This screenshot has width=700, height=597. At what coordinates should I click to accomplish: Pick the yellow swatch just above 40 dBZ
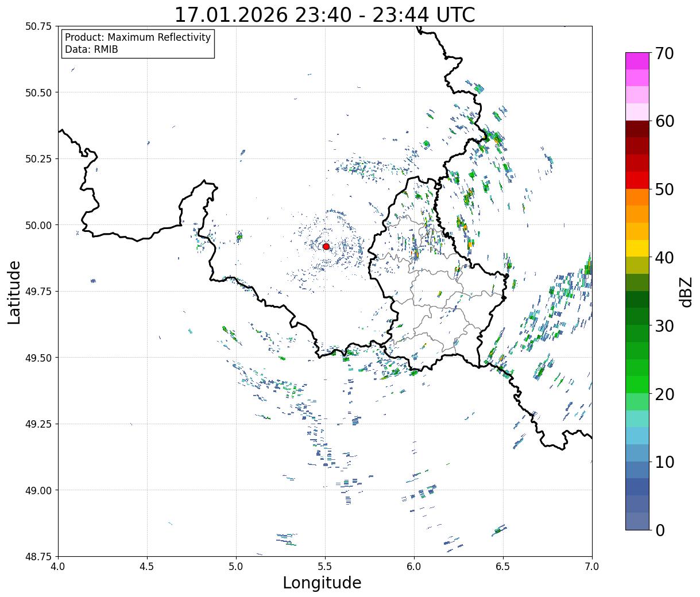637,249
